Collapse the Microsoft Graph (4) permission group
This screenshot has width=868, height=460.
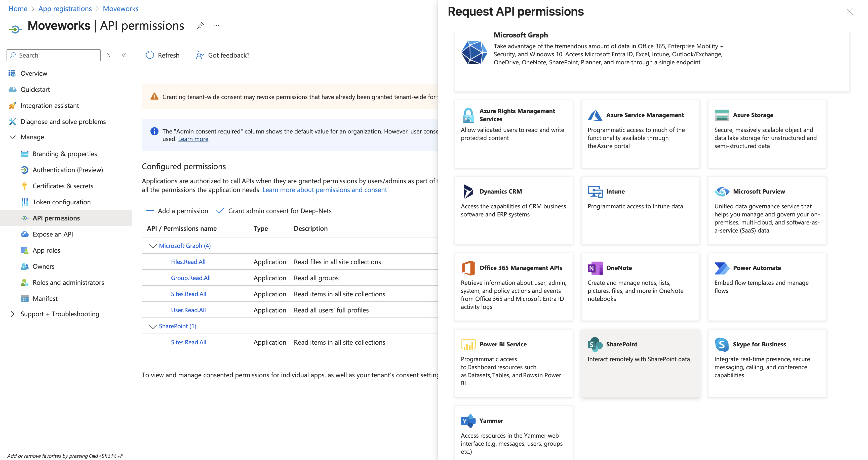pos(153,246)
